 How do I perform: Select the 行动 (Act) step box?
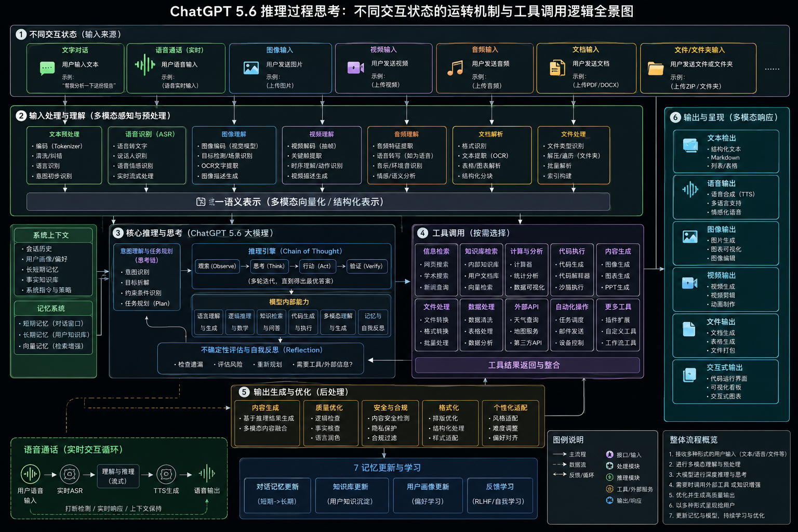click(317, 266)
